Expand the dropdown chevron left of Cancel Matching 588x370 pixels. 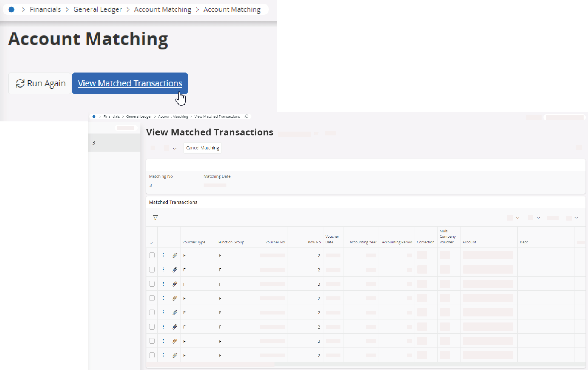[x=175, y=148]
